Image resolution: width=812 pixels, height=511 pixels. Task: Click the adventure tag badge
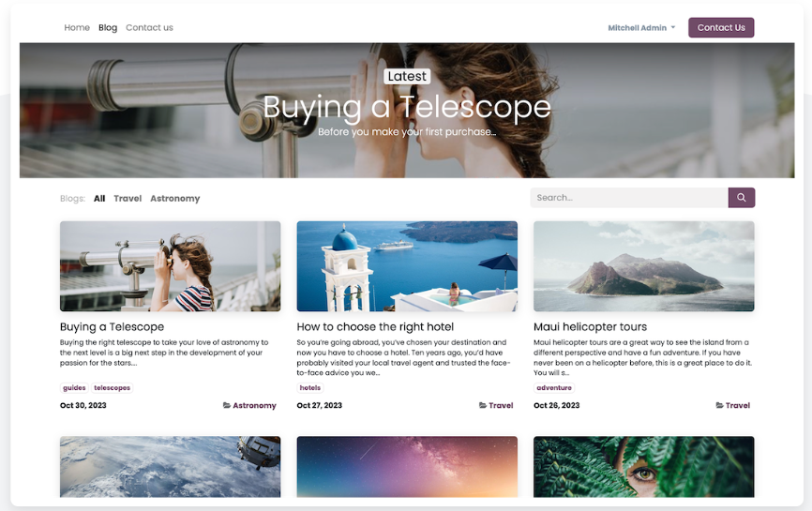pyautogui.click(x=554, y=388)
